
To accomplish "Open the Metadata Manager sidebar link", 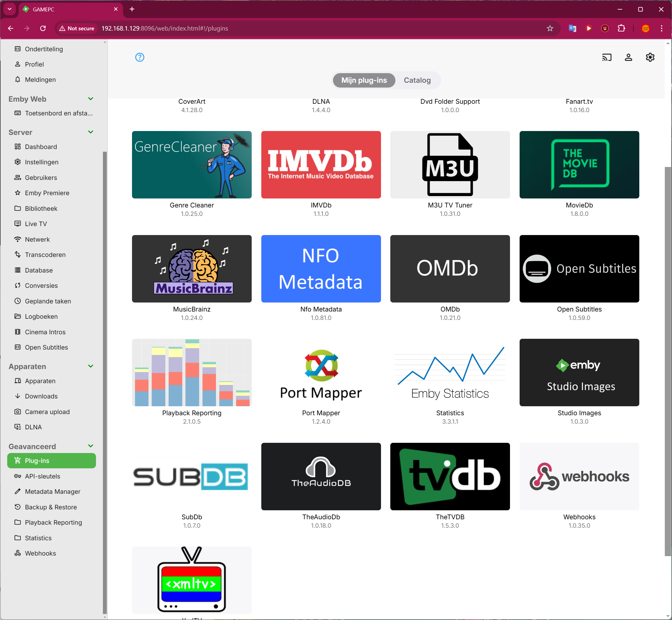I will click(x=52, y=491).
